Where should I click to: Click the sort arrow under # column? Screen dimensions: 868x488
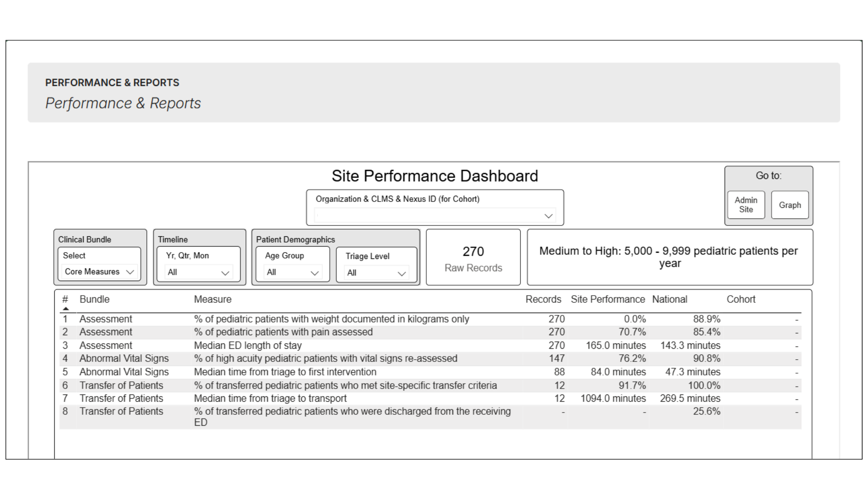pyautogui.click(x=66, y=309)
